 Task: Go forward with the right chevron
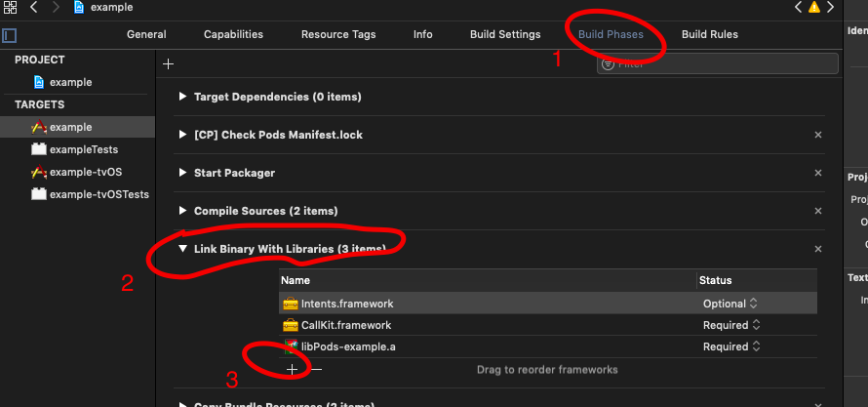(56, 7)
